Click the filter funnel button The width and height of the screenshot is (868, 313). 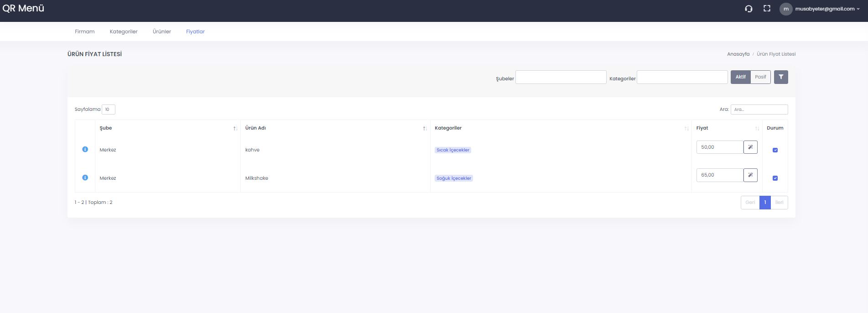point(780,77)
